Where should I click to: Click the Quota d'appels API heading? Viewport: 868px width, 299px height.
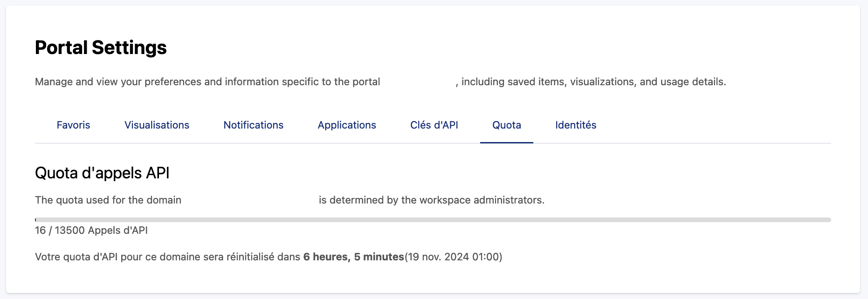102,173
